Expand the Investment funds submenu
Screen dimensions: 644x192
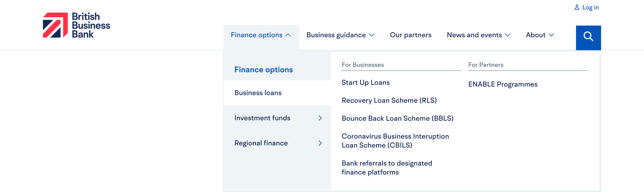[263, 118]
